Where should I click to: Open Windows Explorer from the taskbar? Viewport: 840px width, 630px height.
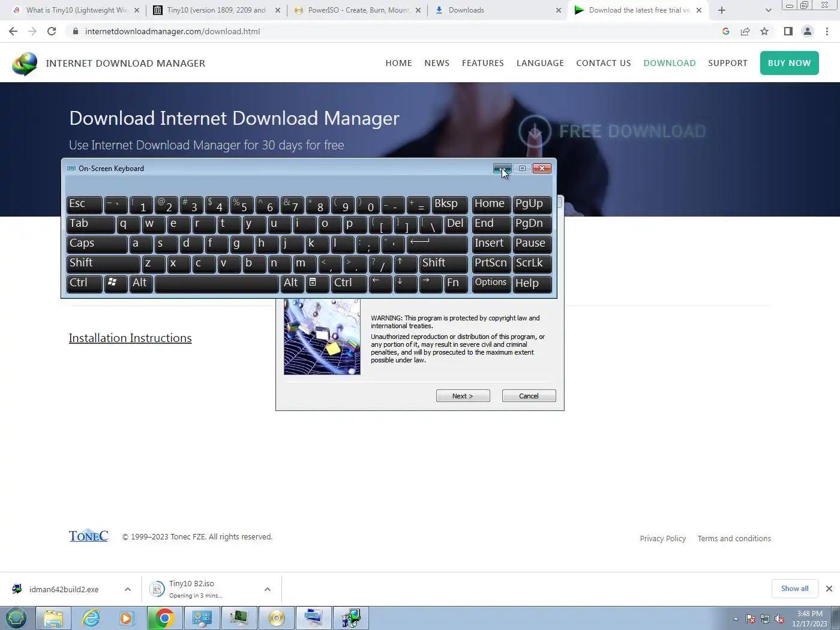(53, 618)
